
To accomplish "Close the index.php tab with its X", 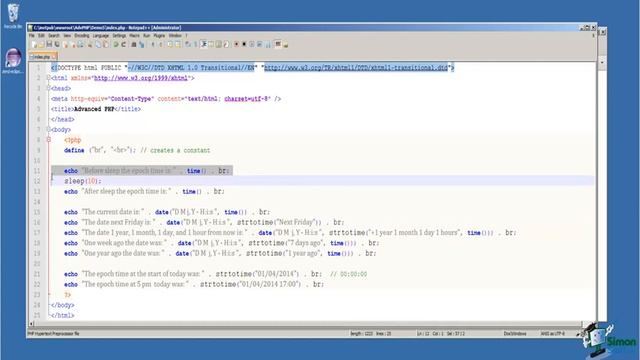I will (x=53, y=57).
